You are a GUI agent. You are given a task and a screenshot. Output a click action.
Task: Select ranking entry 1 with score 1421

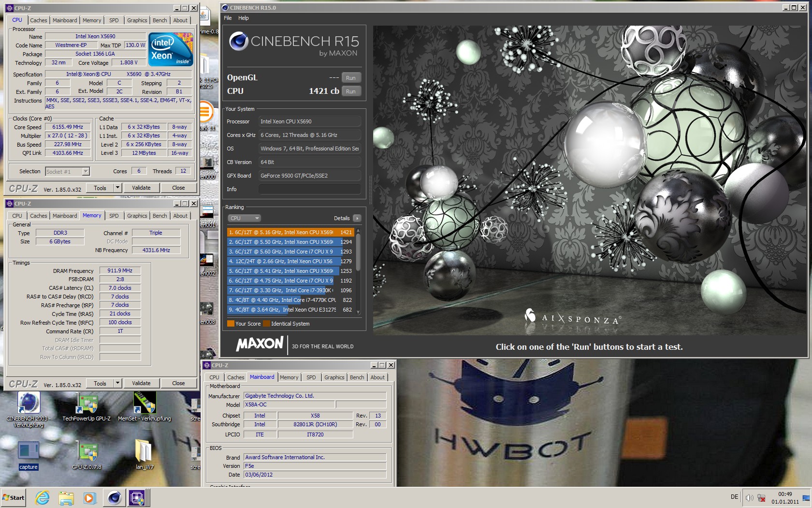pos(290,232)
